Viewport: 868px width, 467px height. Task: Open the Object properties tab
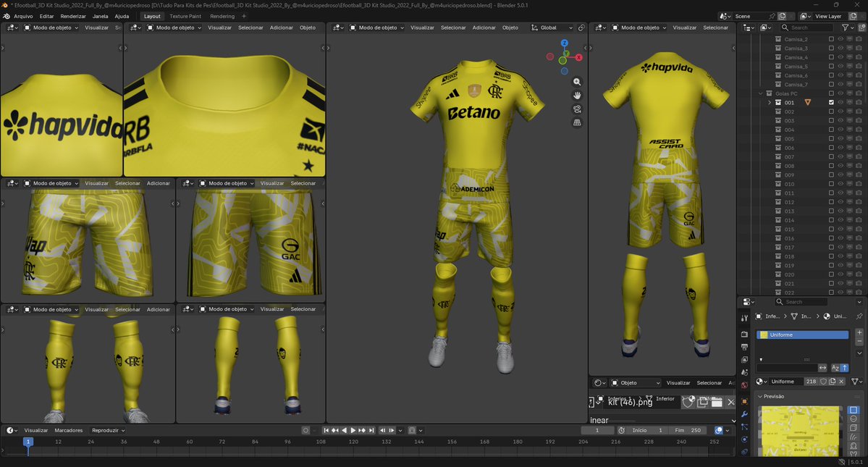tap(744, 401)
